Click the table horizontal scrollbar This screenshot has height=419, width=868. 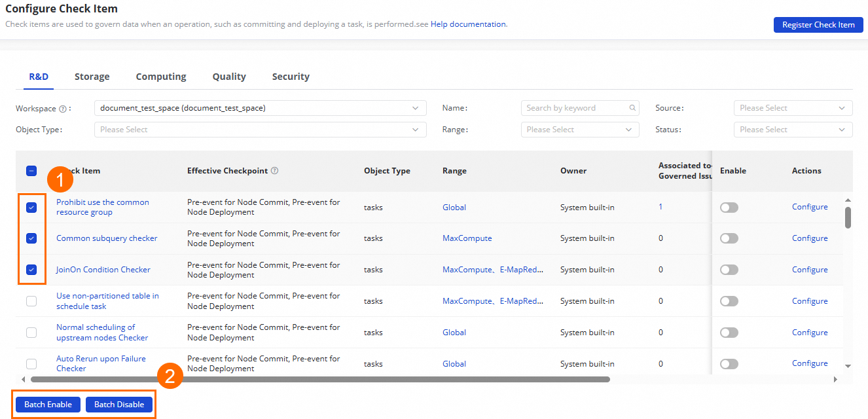point(320,379)
